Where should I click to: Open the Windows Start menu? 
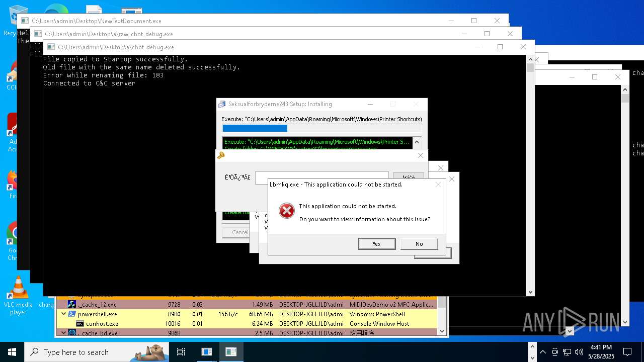[12, 352]
